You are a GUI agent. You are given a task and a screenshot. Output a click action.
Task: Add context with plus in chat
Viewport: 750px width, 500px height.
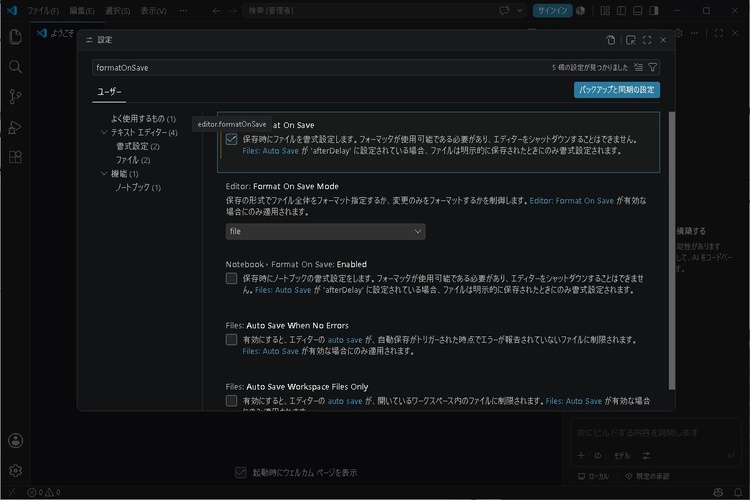coord(581,456)
